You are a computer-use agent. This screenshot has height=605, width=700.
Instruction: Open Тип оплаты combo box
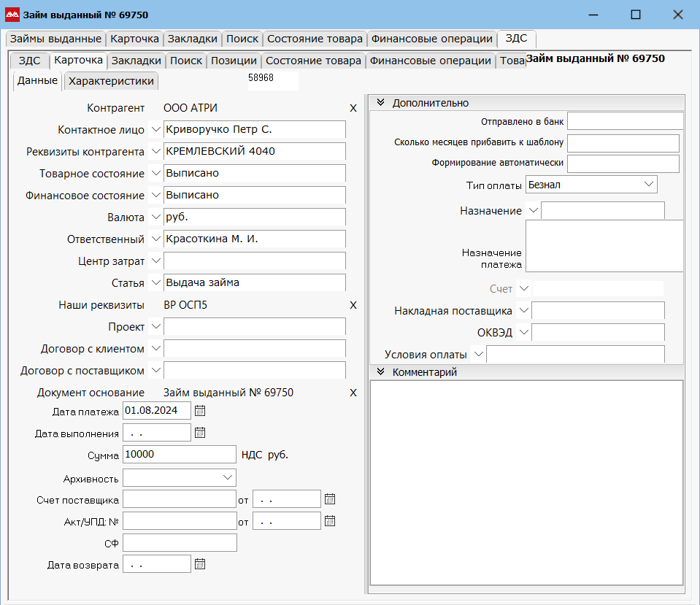pyautogui.click(x=591, y=185)
